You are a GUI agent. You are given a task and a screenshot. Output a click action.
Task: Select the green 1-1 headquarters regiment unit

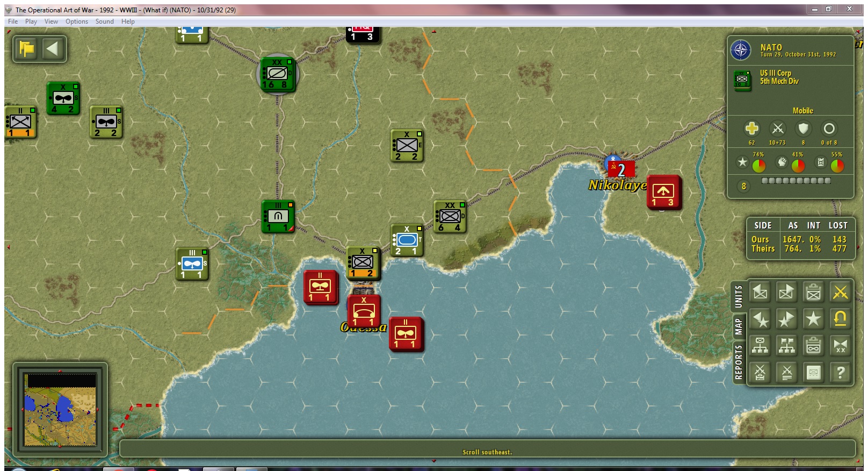click(278, 217)
